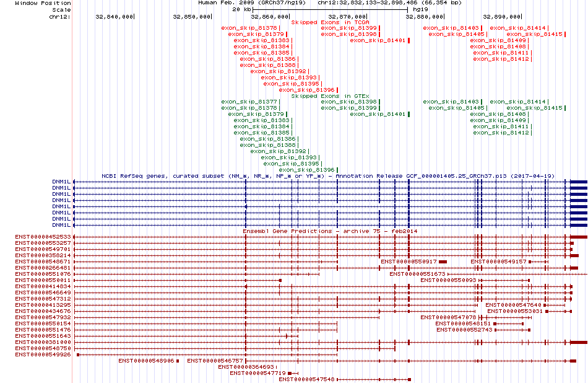Viewport: 588px width, 383px height.
Task: Select exon_skip_81392 in the TCGA track
Action: point(279,71)
